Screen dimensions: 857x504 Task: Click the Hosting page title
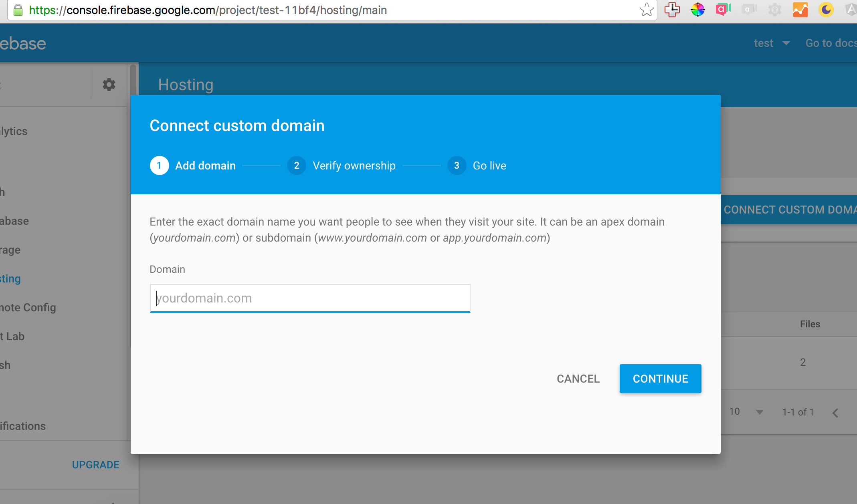tap(186, 85)
